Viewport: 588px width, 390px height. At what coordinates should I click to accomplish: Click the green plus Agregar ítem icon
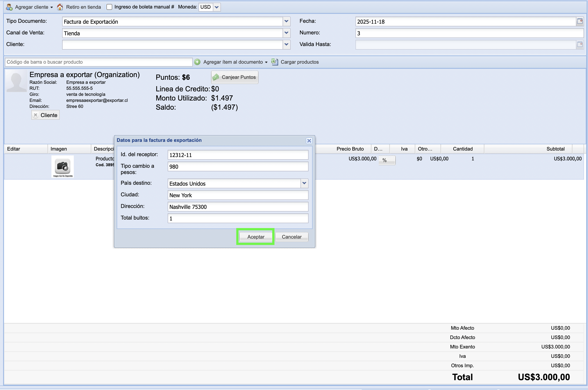[197, 62]
